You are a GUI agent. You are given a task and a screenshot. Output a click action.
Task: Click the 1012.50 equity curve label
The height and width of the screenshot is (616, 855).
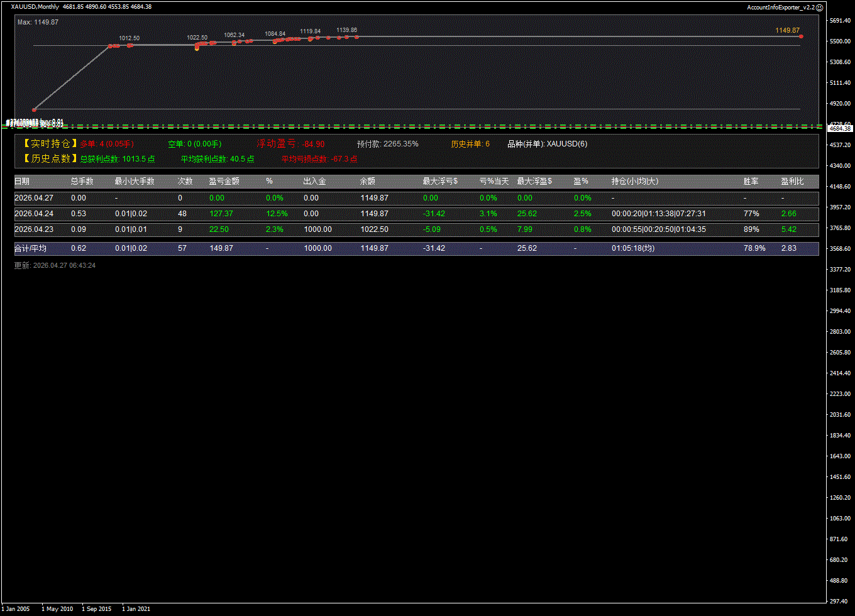(129, 38)
